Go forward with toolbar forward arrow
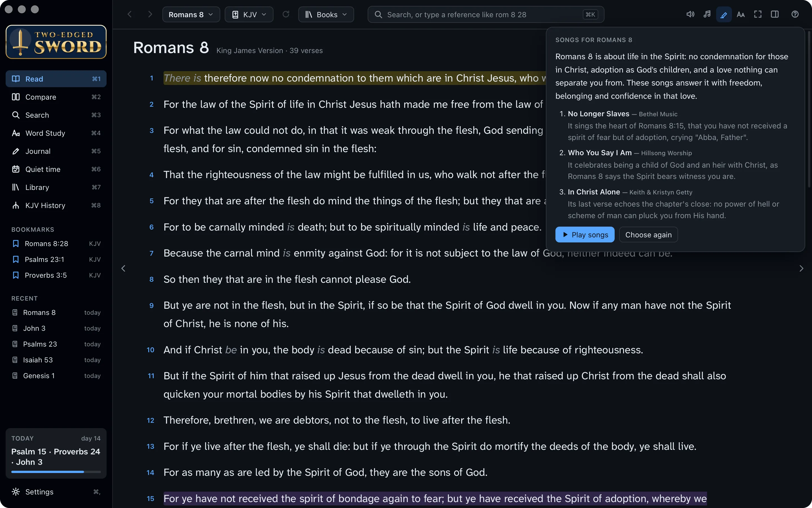The image size is (812, 508). click(x=150, y=14)
